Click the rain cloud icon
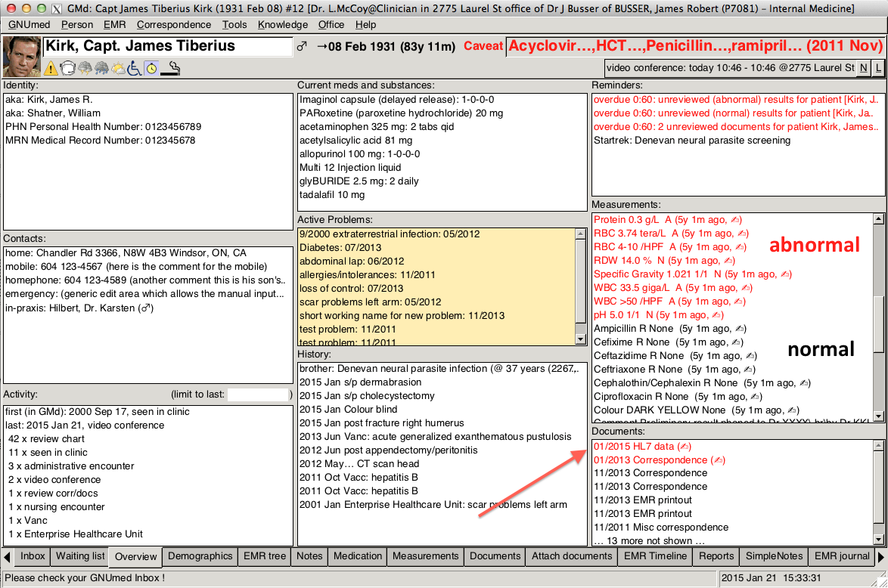Image resolution: width=888 pixels, height=588 pixels. pos(102,69)
